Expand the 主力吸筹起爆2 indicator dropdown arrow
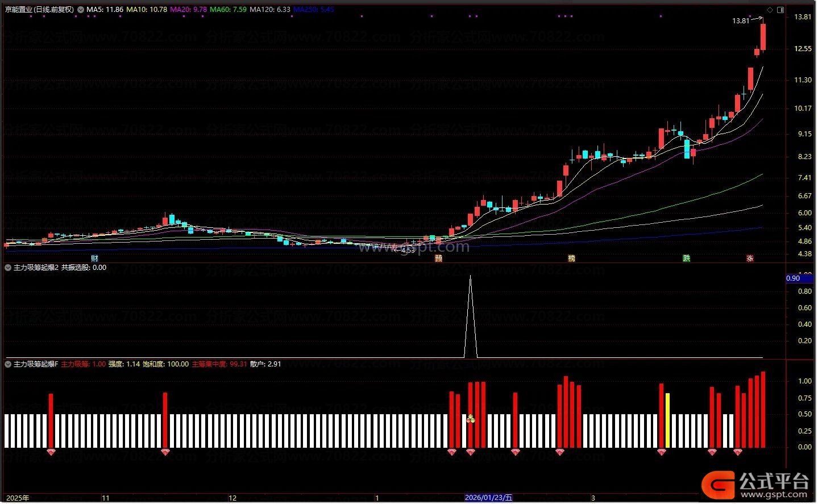The height and width of the screenshot is (504, 818). pyautogui.click(x=8, y=267)
